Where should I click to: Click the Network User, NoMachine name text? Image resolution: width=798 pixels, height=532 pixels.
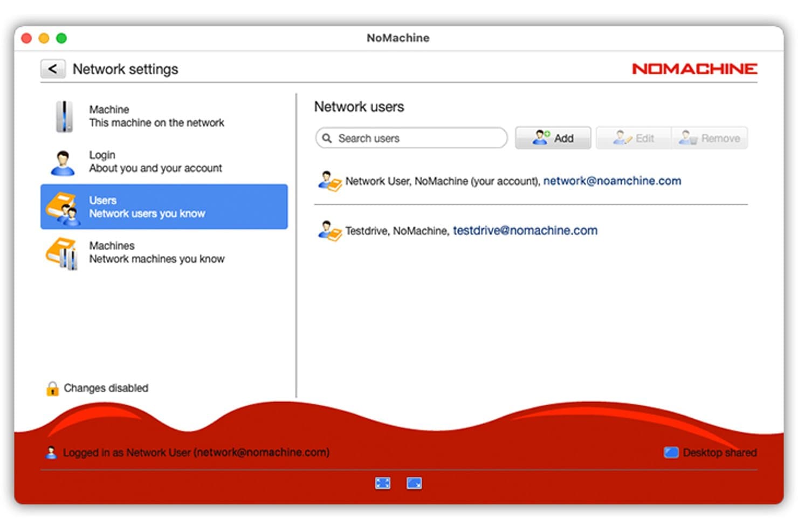[443, 182]
